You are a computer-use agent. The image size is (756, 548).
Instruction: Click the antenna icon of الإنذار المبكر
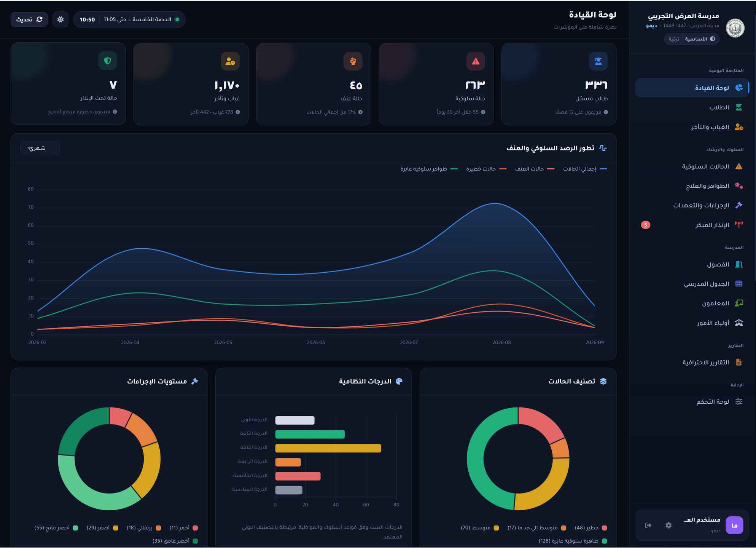coord(738,225)
